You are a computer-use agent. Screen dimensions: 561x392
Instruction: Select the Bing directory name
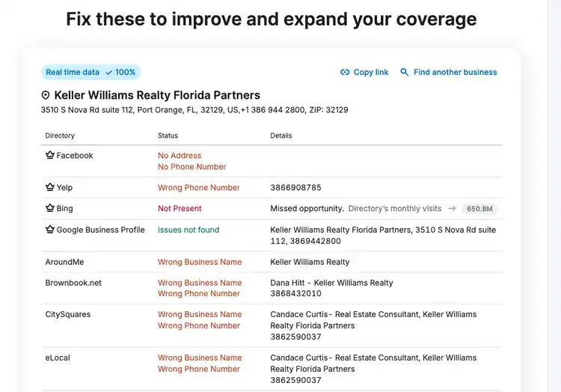pos(64,209)
